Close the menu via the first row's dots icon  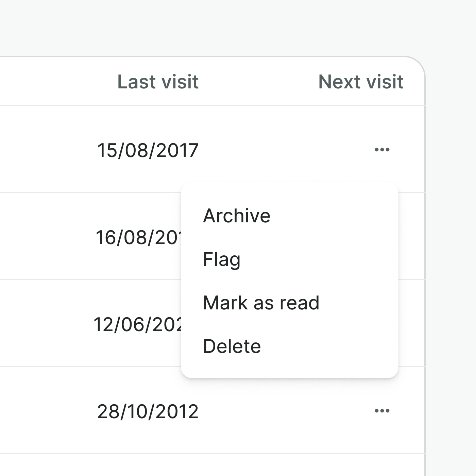click(x=382, y=150)
